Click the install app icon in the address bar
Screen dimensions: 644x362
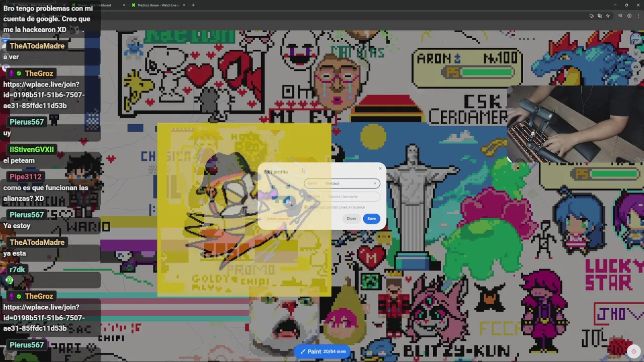(x=591, y=16)
